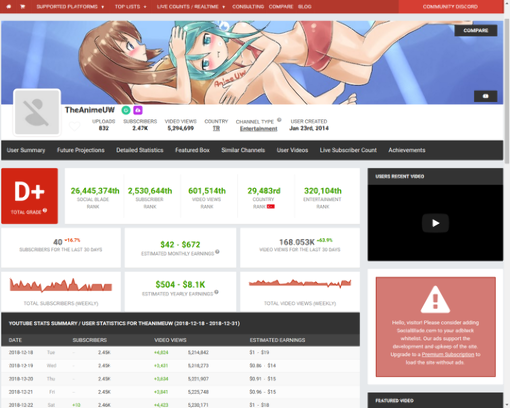
Task: Open Consulting menu item
Action: 248,6
